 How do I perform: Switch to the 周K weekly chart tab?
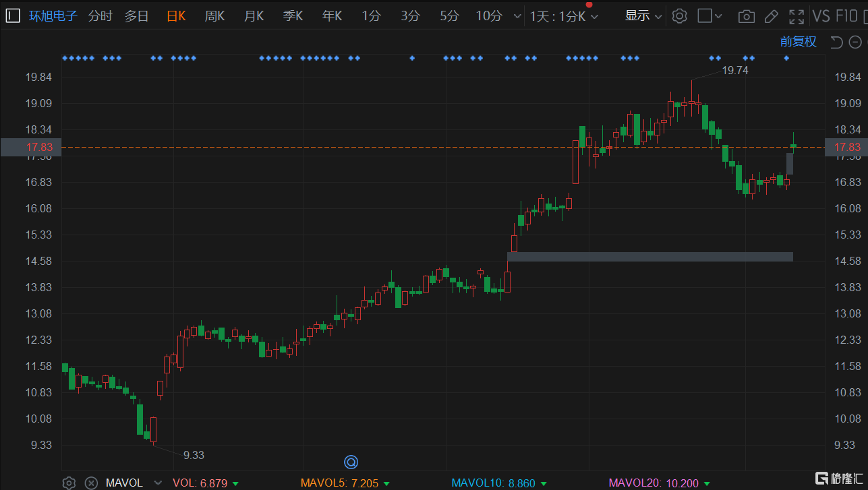214,16
